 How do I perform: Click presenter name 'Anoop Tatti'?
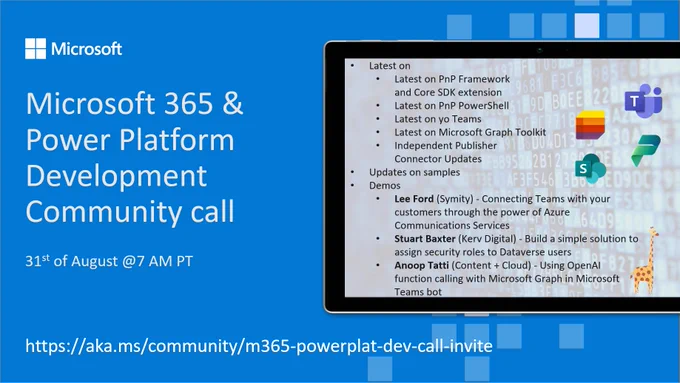pos(422,265)
